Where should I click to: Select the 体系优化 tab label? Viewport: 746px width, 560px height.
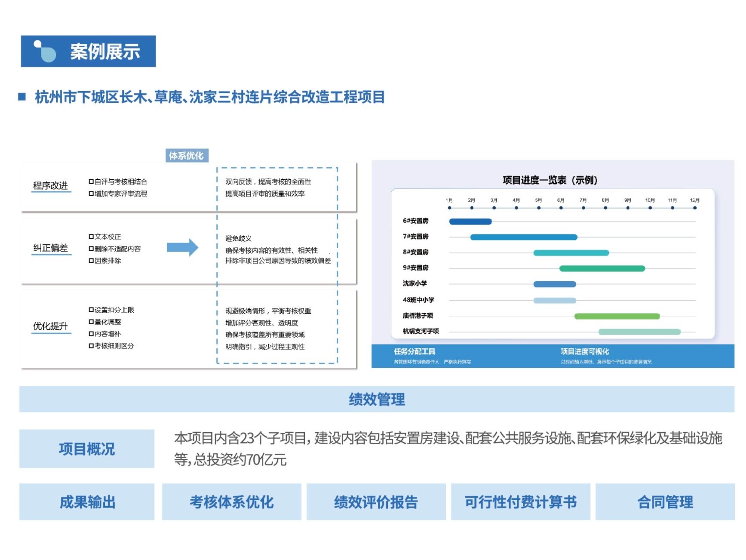[x=187, y=156]
